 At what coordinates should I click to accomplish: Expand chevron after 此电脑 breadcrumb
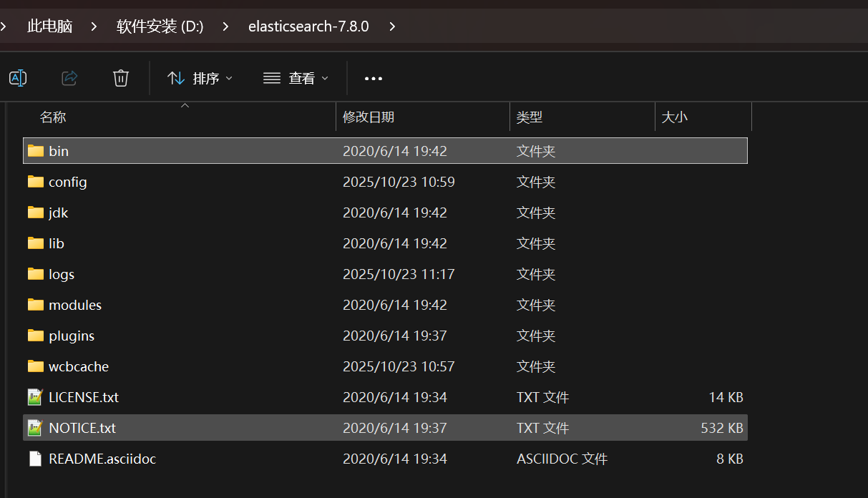[94, 26]
